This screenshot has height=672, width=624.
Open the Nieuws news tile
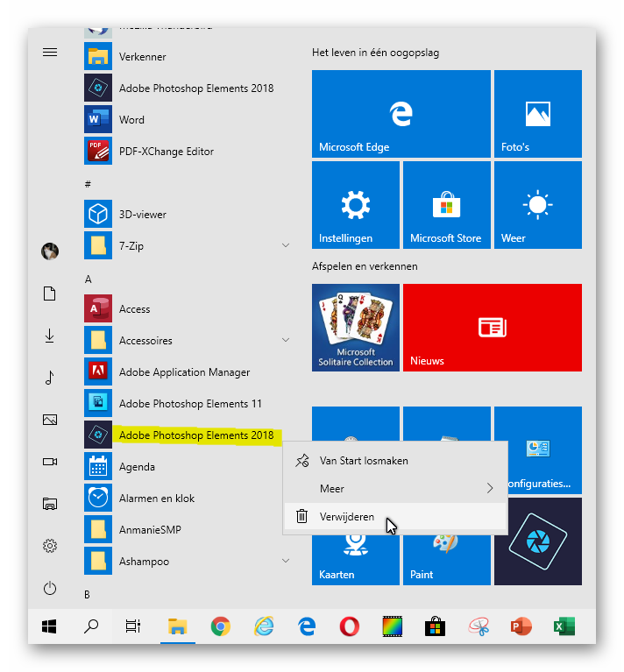click(x=492, y=328)
